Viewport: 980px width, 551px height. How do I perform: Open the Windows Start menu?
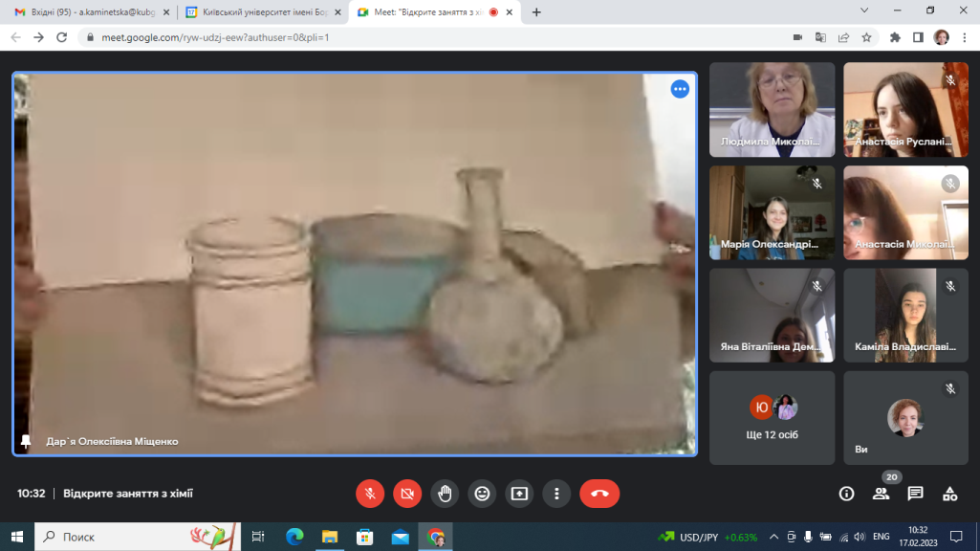point(17,537)
